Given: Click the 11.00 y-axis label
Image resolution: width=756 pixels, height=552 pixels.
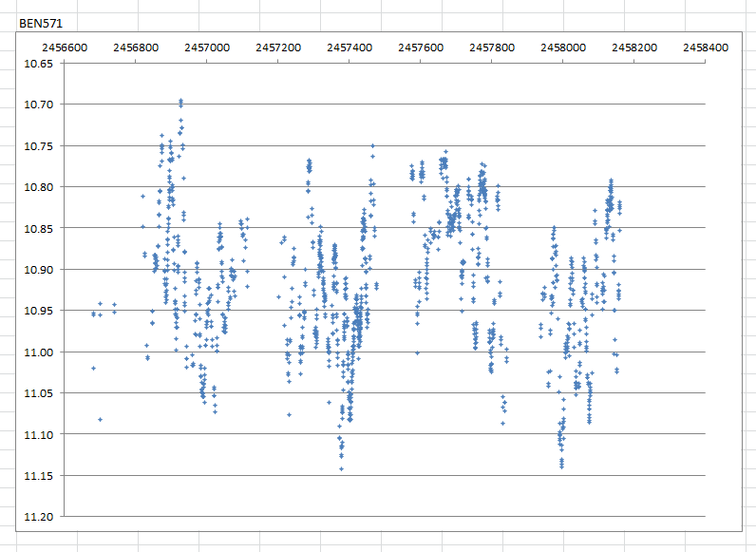Looking at the screenshot, I should pyautogui.click(x=39, y=352).
